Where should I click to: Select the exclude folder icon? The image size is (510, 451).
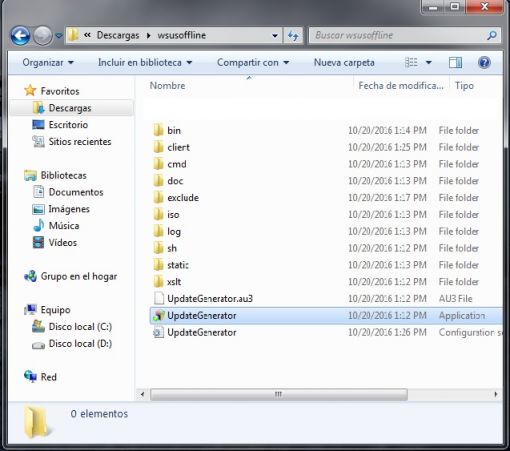pos(158,197)
